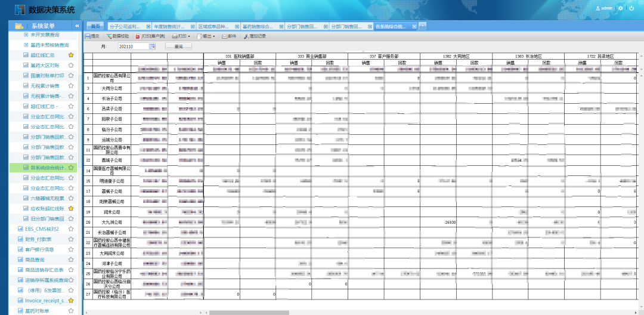Unfavorite 超红线汇总 via star
Screen dimensions: 644x315
coord(71,55)
